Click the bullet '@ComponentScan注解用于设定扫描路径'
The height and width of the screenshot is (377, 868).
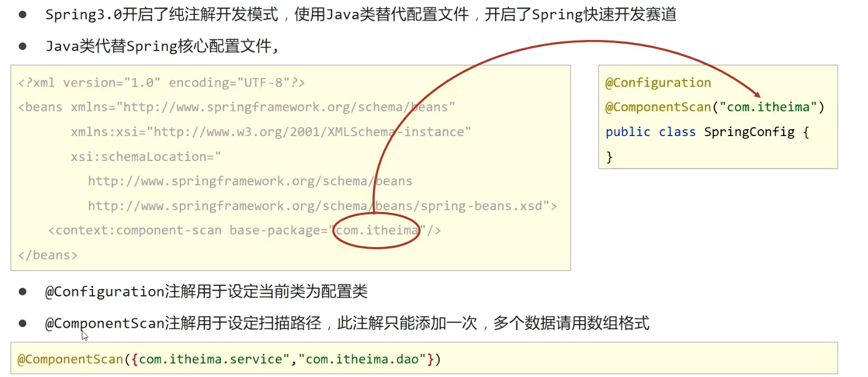click(347, 323)
